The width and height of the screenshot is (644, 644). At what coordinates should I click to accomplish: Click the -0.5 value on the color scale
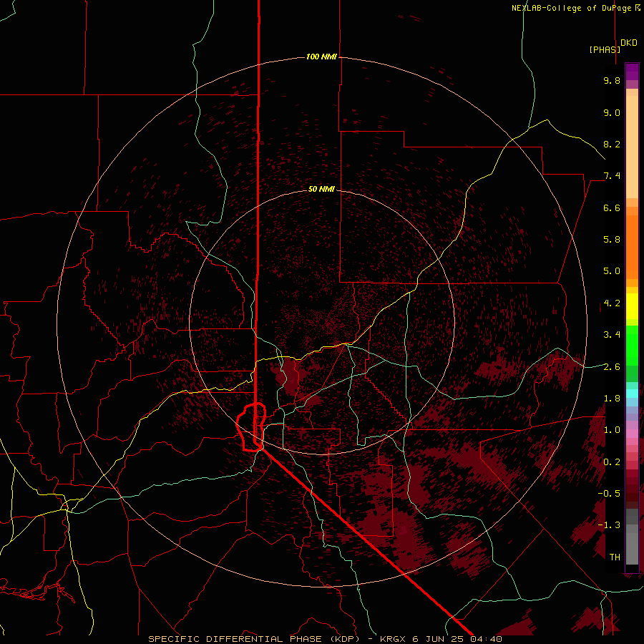tap(609, 493)
